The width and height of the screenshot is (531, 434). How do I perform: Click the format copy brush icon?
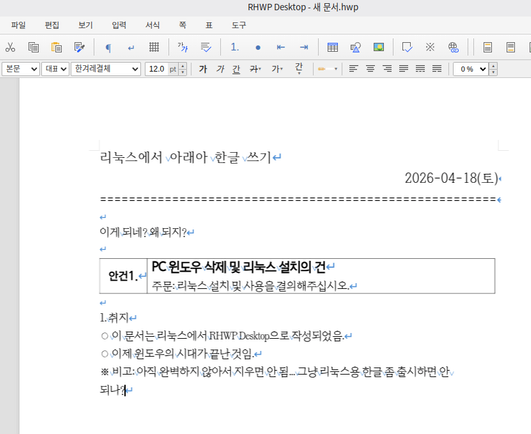point(79,47)
